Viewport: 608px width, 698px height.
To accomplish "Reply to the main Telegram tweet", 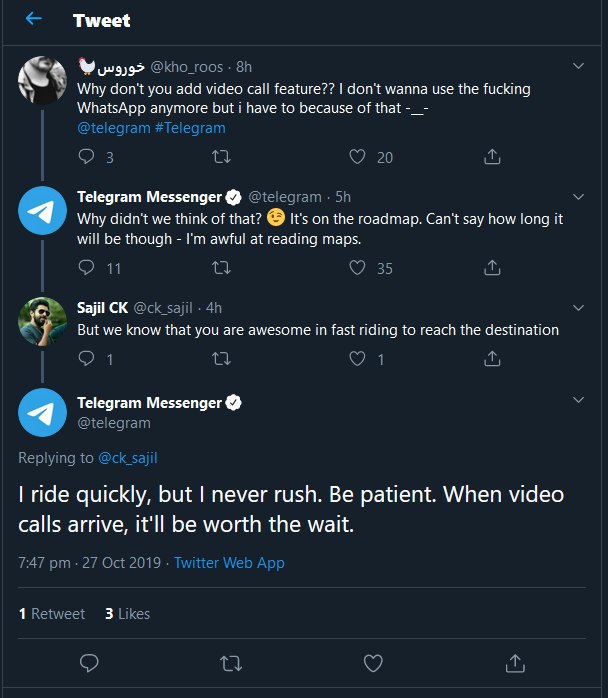I will [89, 662].
